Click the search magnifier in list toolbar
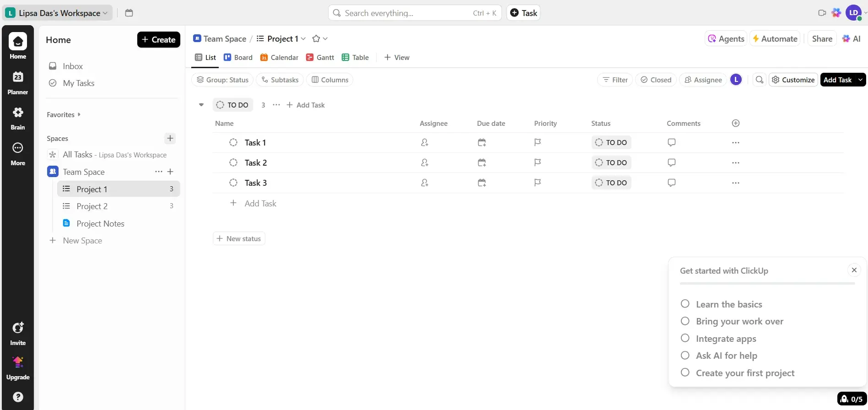This screenshot has height=410, width=868. [760, 80]
